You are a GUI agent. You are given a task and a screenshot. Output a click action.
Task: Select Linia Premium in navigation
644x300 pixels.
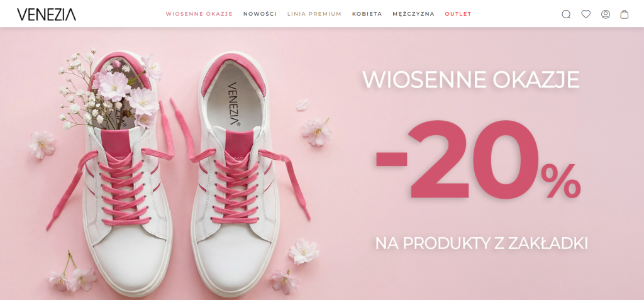(x=314, y=14)
